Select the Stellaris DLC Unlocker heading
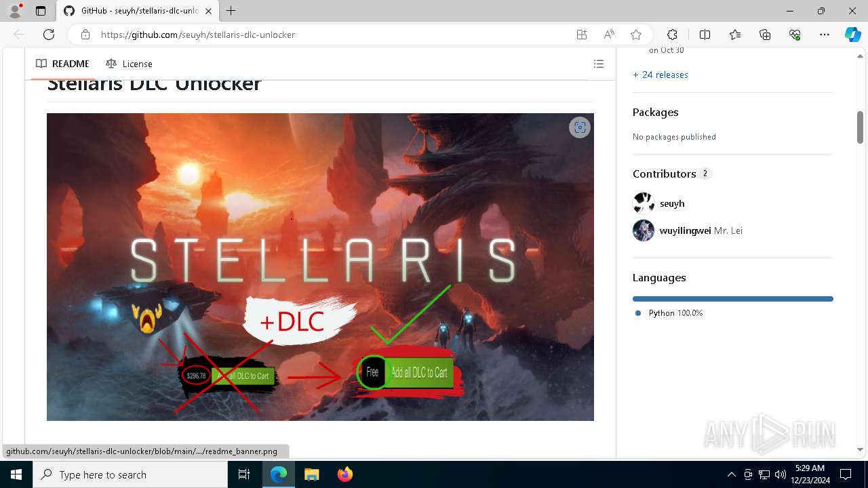This screenshot has height=488, width=868. (154, 85)
